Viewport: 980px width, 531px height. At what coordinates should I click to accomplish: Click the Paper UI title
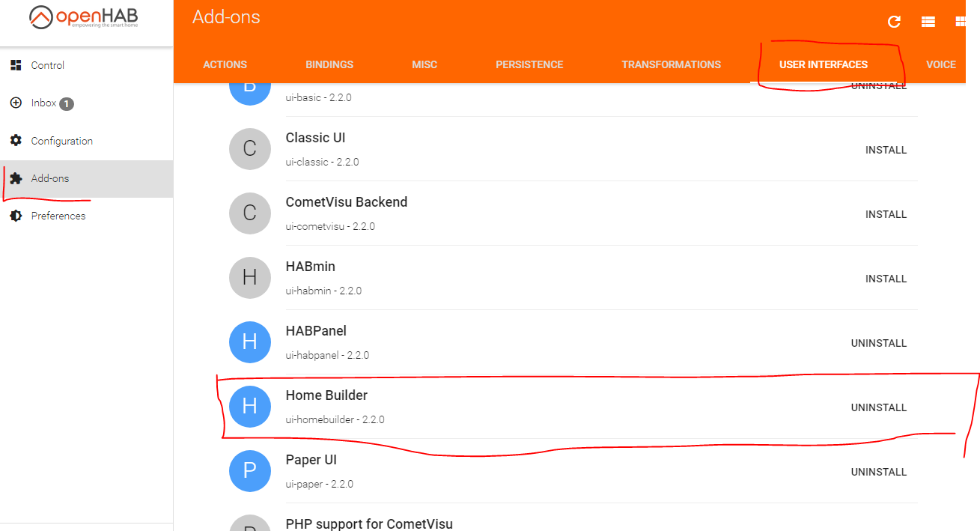pyautogui.click(x=311, y=460)
